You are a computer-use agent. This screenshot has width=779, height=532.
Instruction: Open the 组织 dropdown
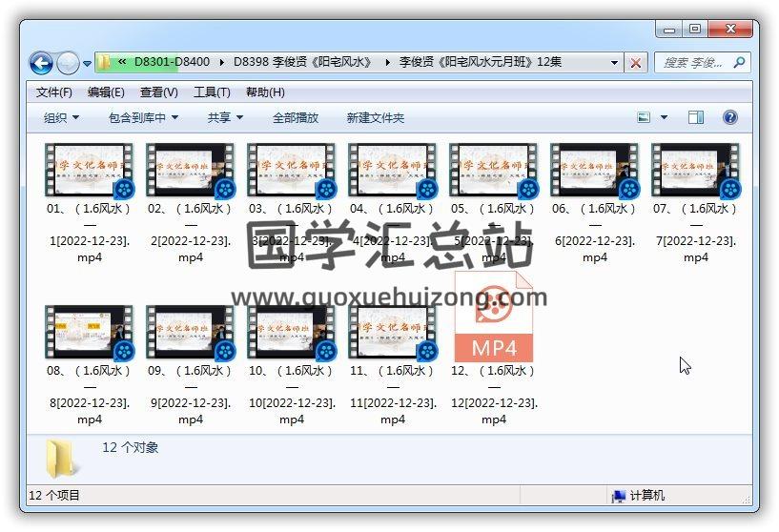point(61,117)
